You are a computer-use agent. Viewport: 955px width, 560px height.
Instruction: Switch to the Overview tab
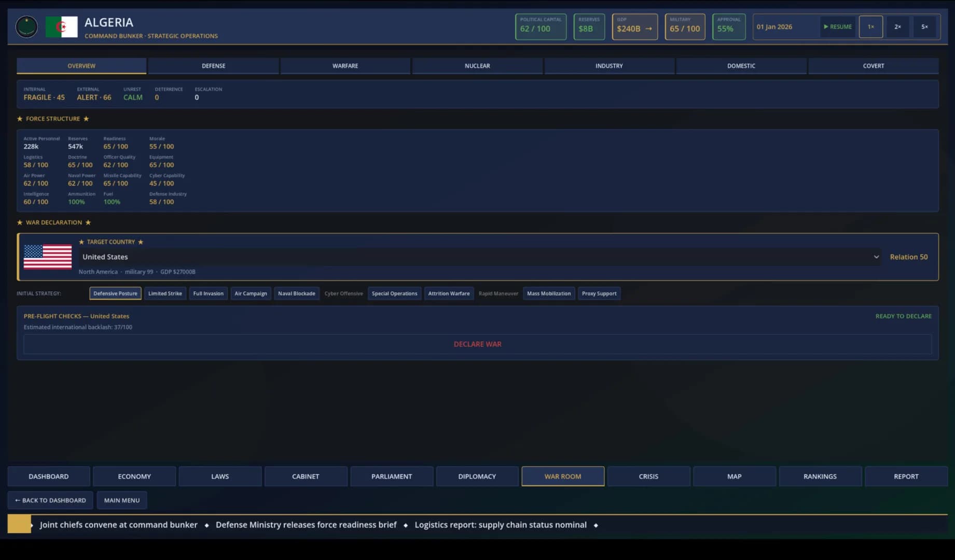(x=81, y=66)
